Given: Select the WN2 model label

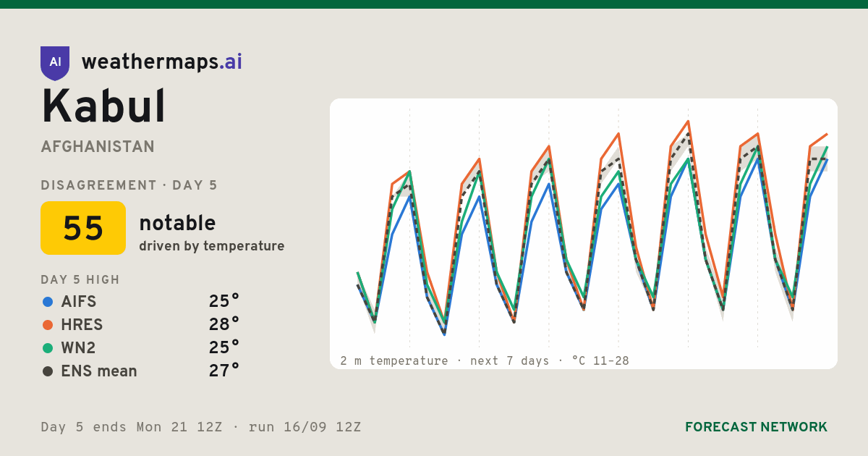Looking at the screenshot, I should coord(78,348).
